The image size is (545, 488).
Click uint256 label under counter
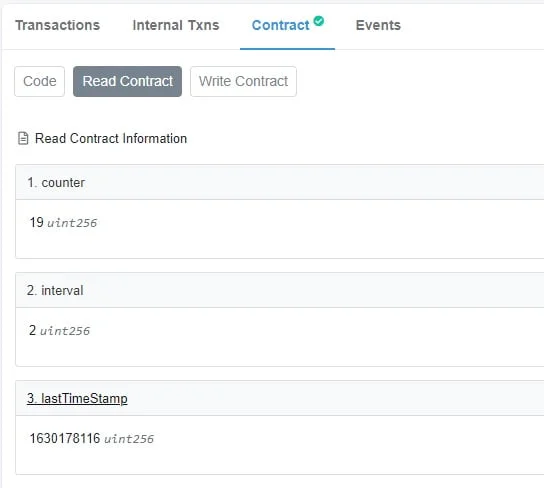pyautogui.click(x=72, y=223)
